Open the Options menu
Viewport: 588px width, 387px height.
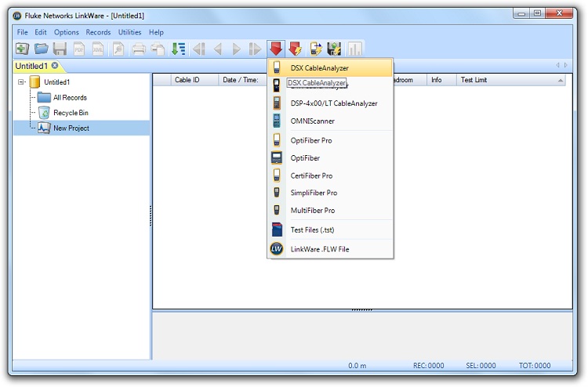[x=67, y=32]
